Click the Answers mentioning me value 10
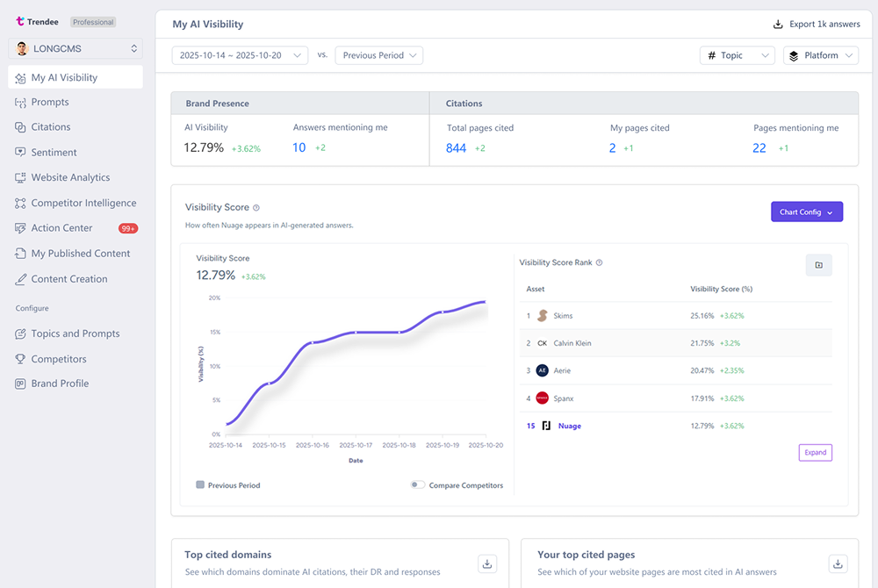Viewport: 878px width, 588px height. pos(299,147)
